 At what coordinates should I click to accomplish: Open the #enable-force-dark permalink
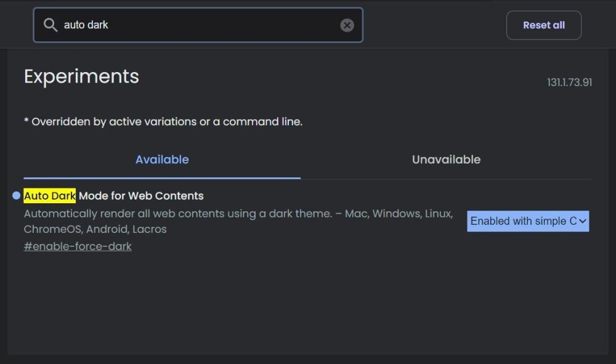point(77,246)
